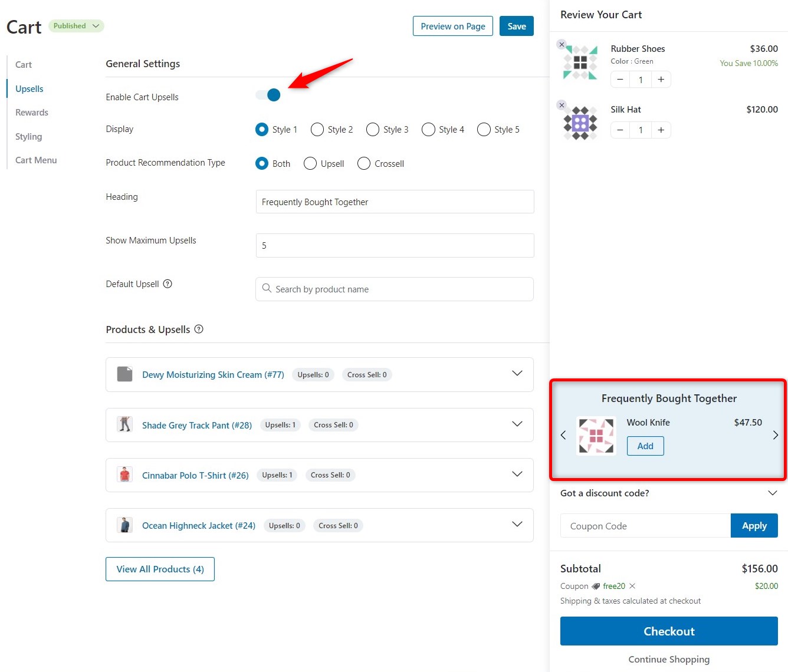Increase Silk Hat quantity
This screenshot has height=672, width=788.
[x=661, y=130]
